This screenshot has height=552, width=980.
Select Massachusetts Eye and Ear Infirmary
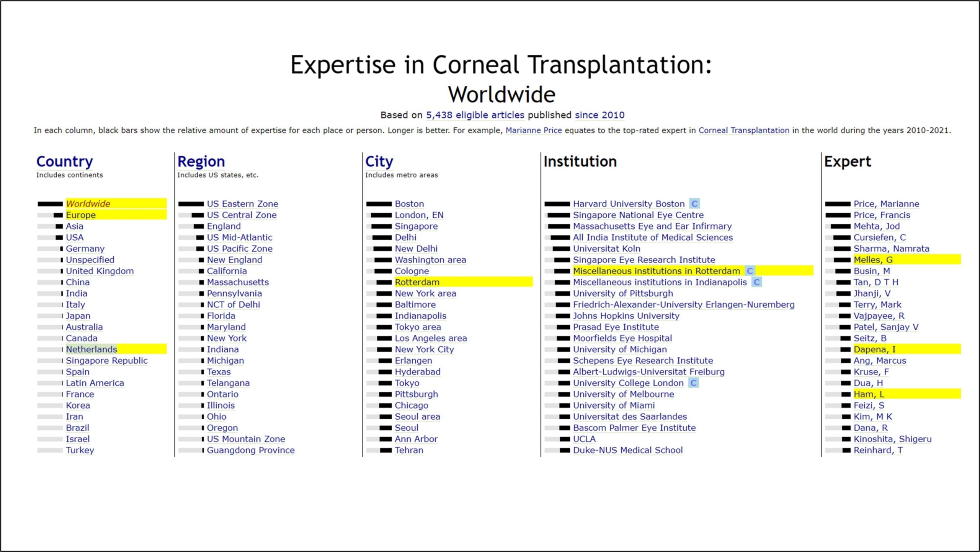pyautogui.click(x=652, y=226)
